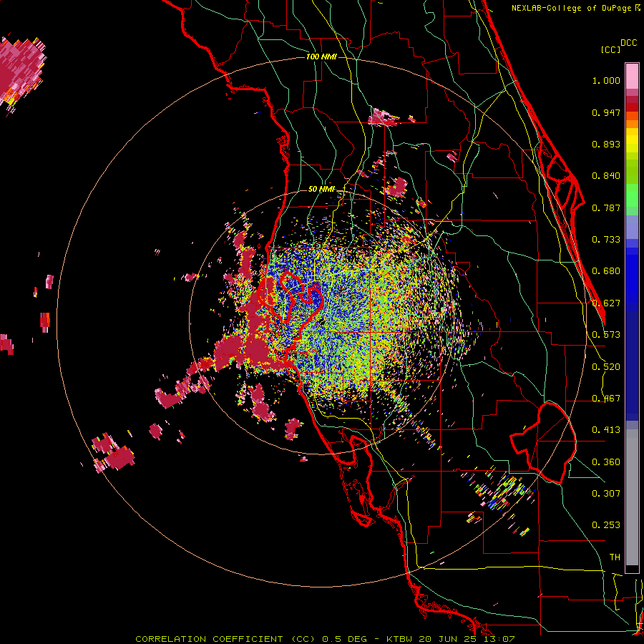Click the 0.840 scale value
Viewport: 644px width, 644px height.
point(606,176)
